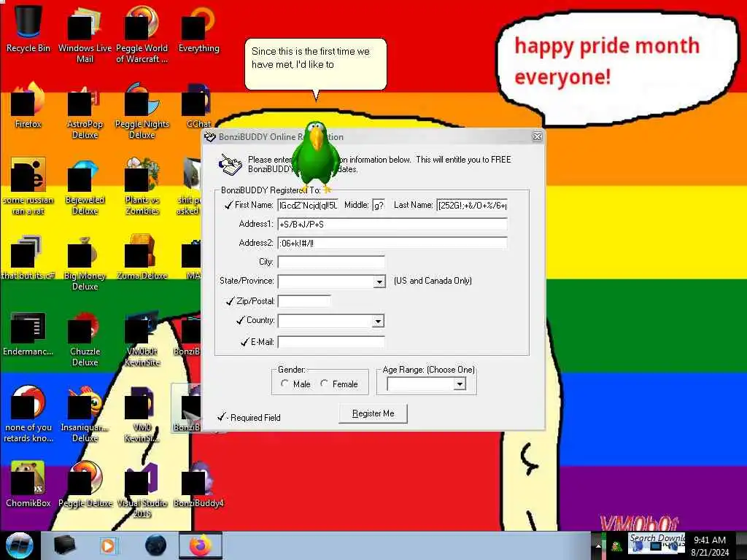Click into the City field
The height and width of the screenshot is (560, 747).
(x=331, y=262)
